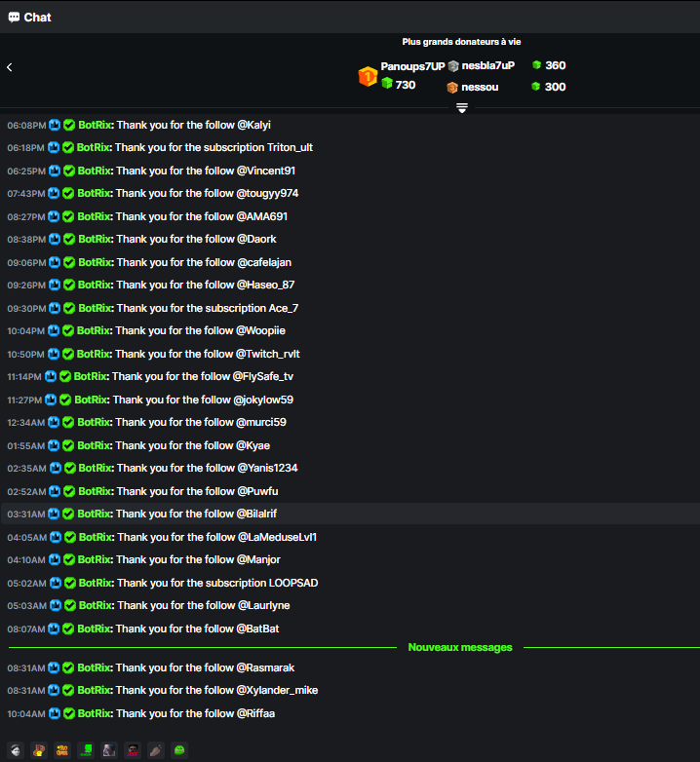Click the @cafelajan mention
The height and width of the screenshot is (762, 700).
[x=264, y=262]
